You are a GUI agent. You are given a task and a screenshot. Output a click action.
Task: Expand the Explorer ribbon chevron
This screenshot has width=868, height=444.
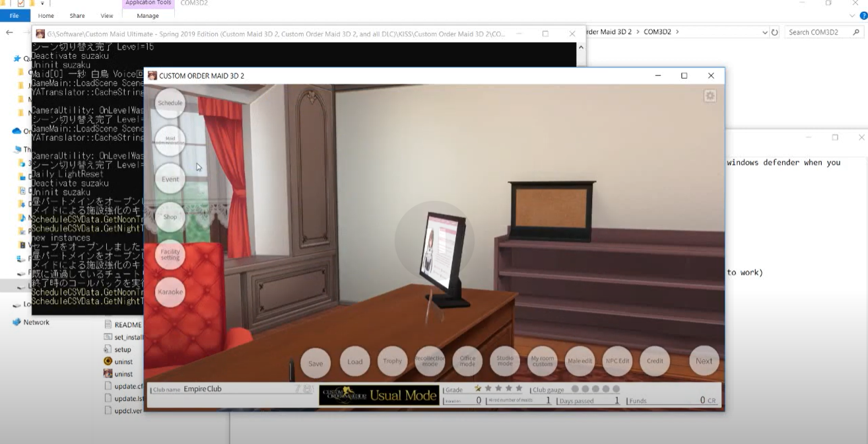point(851,16)
